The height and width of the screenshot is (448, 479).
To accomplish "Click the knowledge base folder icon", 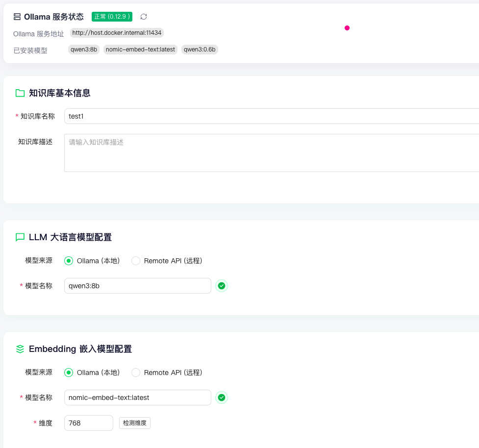I will [20, 92].
